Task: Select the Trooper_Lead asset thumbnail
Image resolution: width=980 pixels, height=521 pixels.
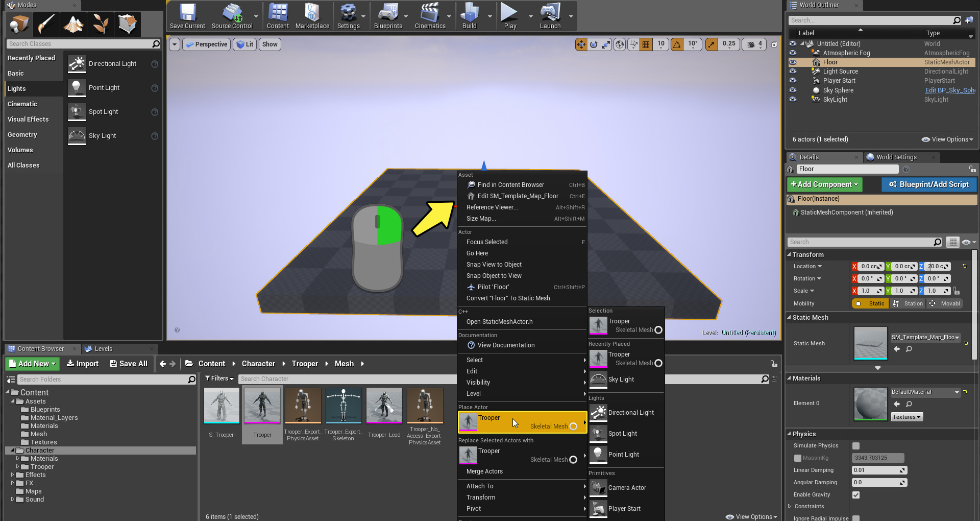Action: point(384,406)
